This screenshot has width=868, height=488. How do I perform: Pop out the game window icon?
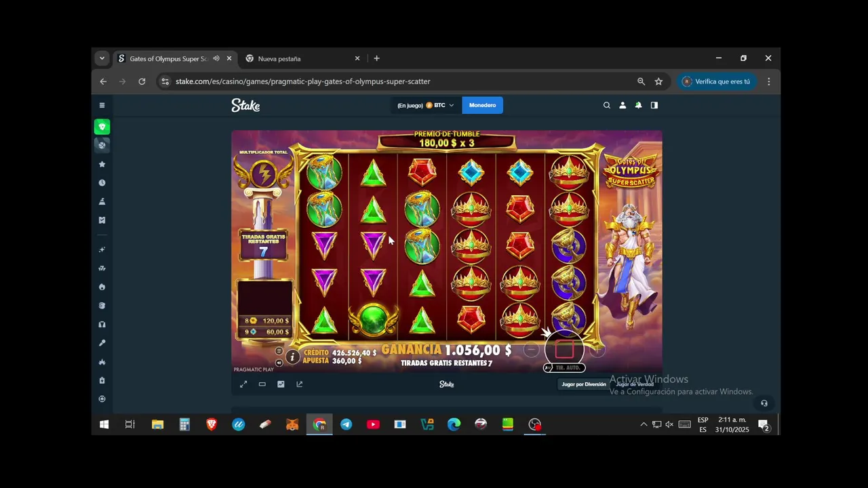300,384
